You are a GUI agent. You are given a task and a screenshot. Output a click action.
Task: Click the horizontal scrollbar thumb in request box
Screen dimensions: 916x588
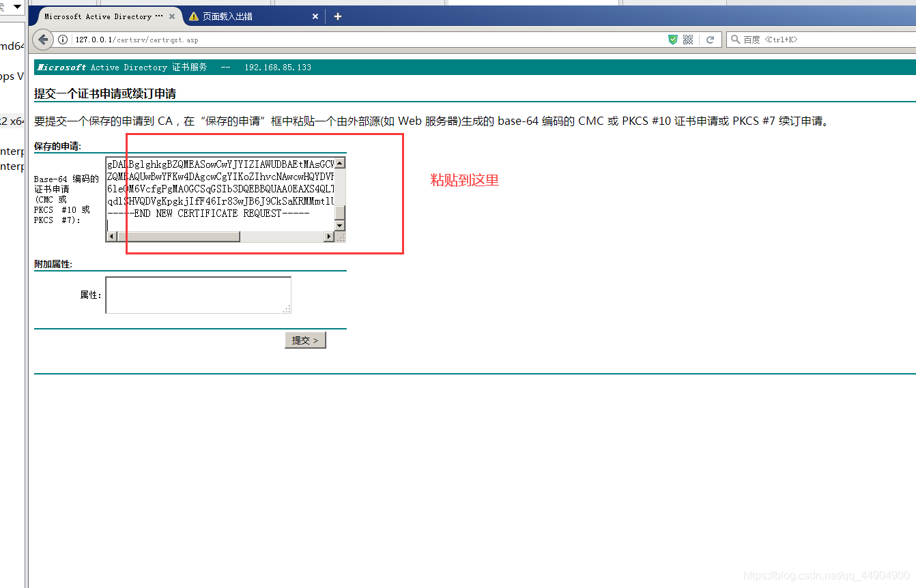click(179, 237)
